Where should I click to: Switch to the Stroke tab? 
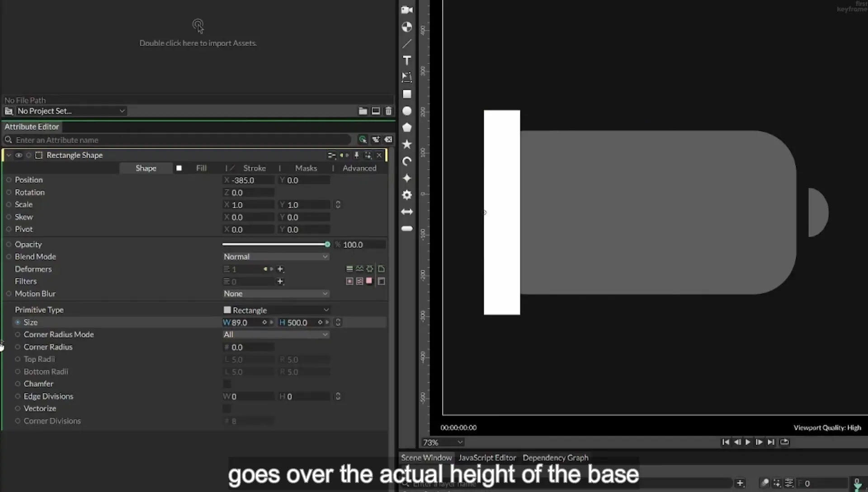[255, 168]
